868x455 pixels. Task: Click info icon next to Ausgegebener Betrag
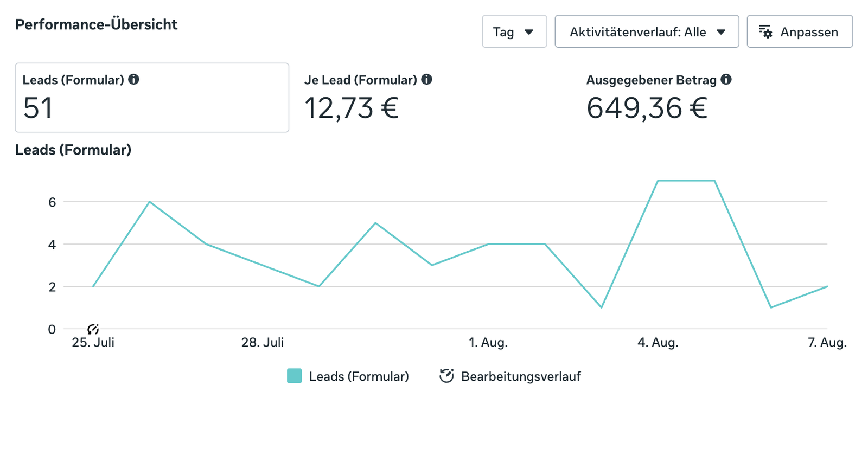[x=726, y=80]
